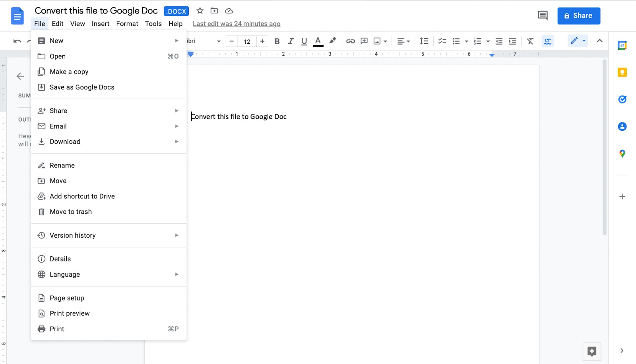The width and height of the screenshot is (636, 364).
Task: Expand the Language submenu
Action: click(109, 274)
